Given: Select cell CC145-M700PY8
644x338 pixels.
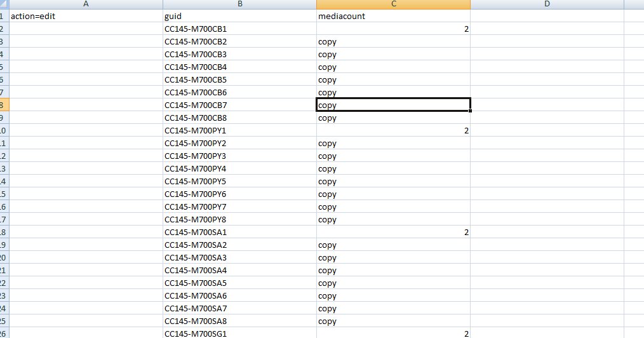Looking at the screenshot, I should point(240,220).
